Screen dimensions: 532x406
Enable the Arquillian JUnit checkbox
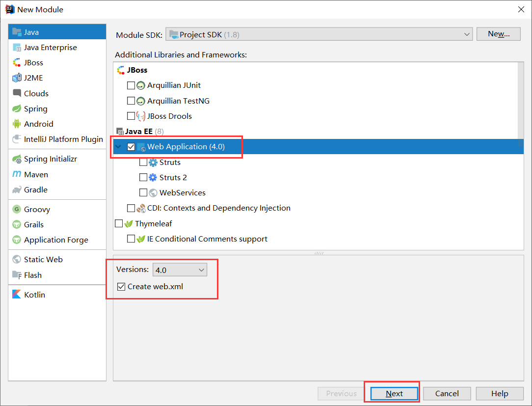click(x=131, y=85)
